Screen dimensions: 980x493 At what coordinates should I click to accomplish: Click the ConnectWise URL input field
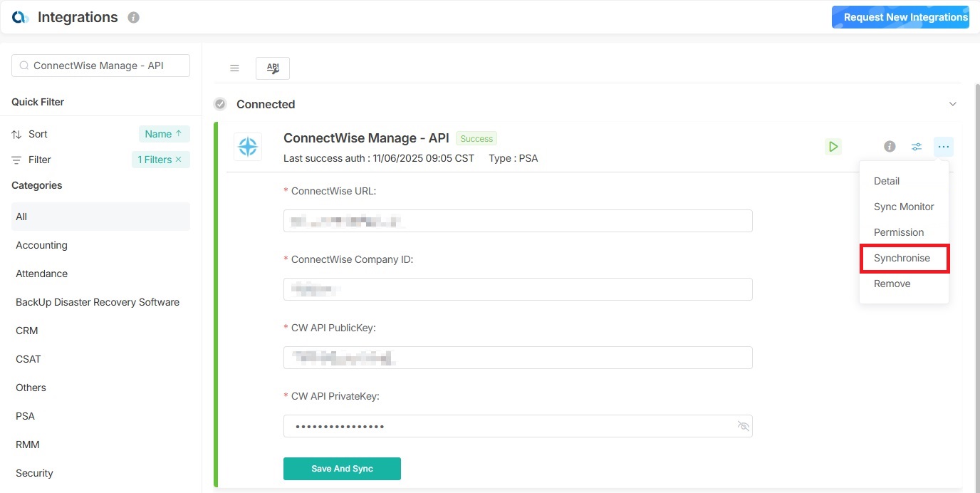coord(517,221)
